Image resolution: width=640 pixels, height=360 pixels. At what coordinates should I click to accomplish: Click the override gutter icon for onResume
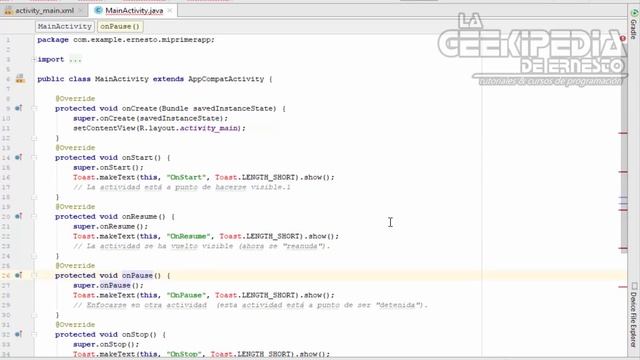coord(18,216)
